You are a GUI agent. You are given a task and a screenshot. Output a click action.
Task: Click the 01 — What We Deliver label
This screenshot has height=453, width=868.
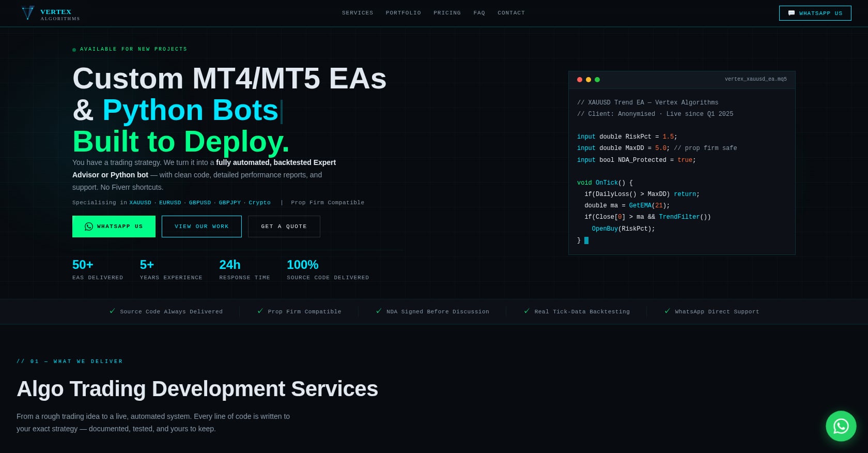(70, 361)
